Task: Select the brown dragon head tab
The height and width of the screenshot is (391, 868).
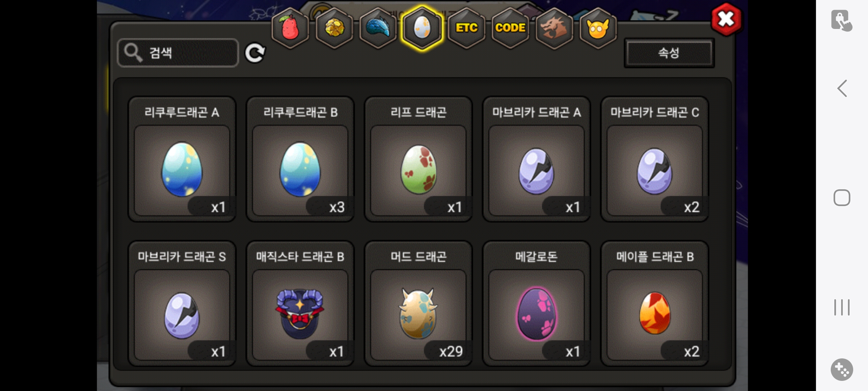Action: pyautogui.click(x=554, y=28)
